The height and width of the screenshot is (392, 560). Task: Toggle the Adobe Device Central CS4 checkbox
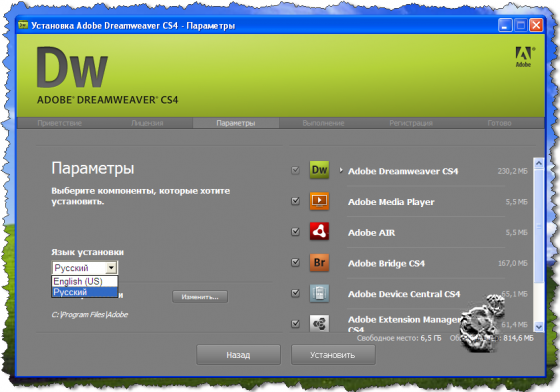coord(295,293)
